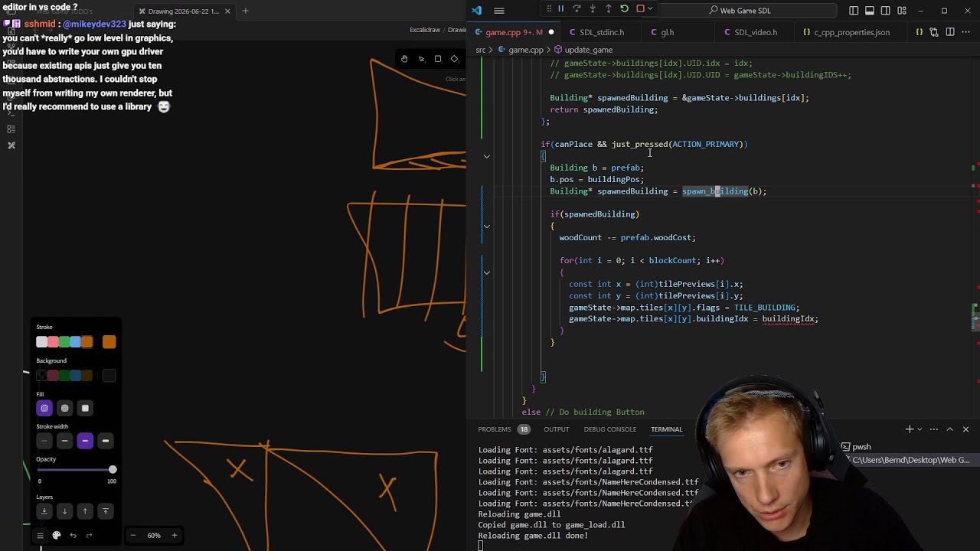Open the c_cpp_properties.json tab
The image size is (980, 551).
[x=851, y=32]
